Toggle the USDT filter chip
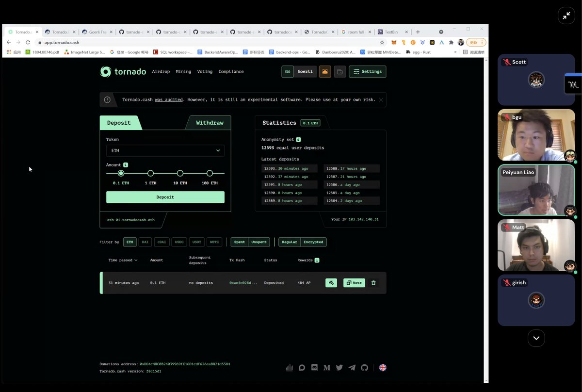 tap(196, 242)
